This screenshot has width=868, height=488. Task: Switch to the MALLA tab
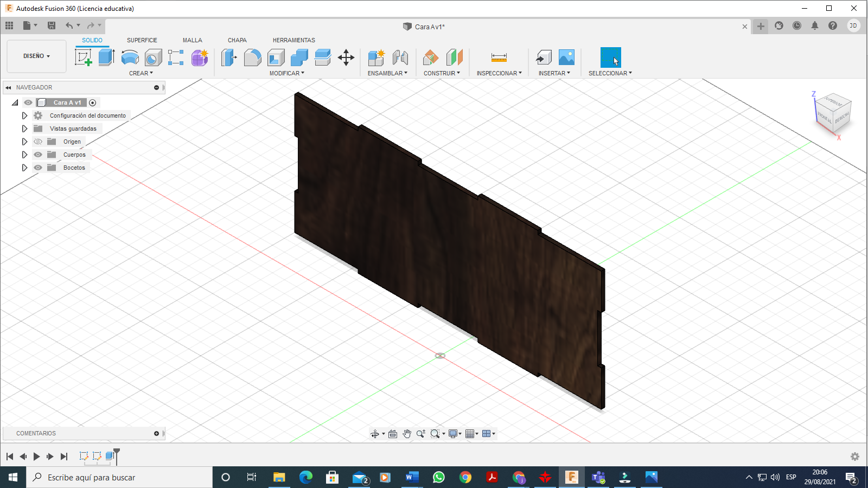(x=192, y=40)
